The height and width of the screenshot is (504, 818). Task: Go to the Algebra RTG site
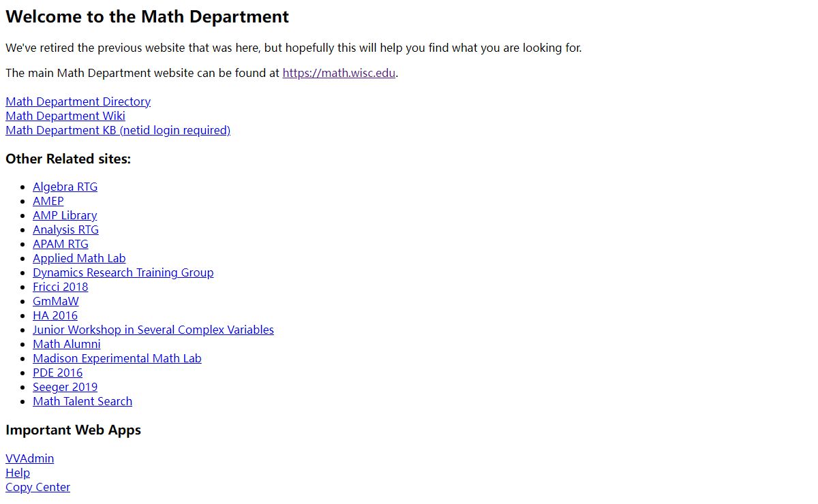[x=65, y=187]
